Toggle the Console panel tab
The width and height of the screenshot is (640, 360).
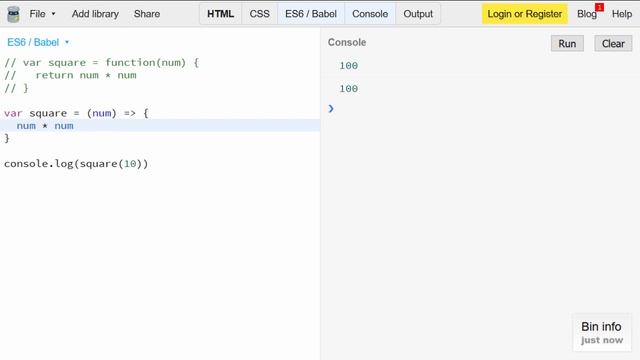[x=370, y=14]
